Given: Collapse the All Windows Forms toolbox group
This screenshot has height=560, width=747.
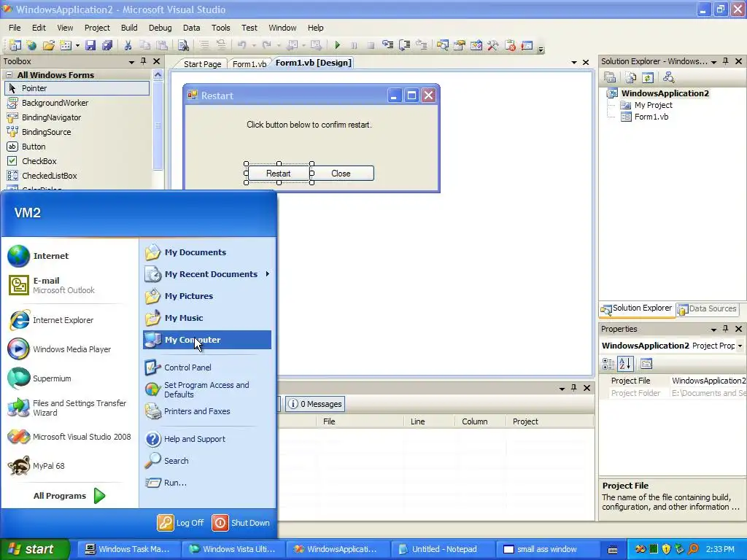Looking at the screenshot, I should tap(9, 75).
